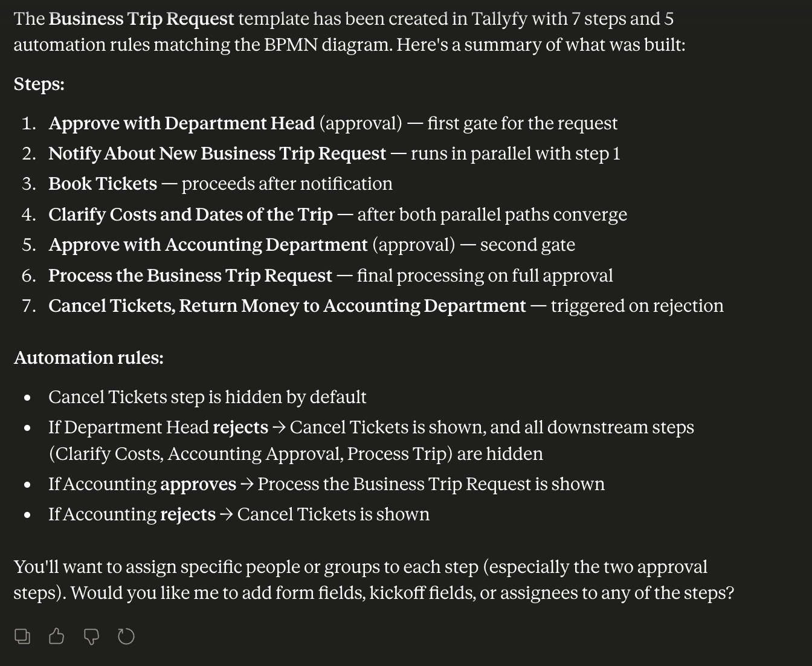The height and width of the screenshot is (666, 812).
Task: Give the response a thumbs down
Action: pyautogui.click(x=91, y=636)
